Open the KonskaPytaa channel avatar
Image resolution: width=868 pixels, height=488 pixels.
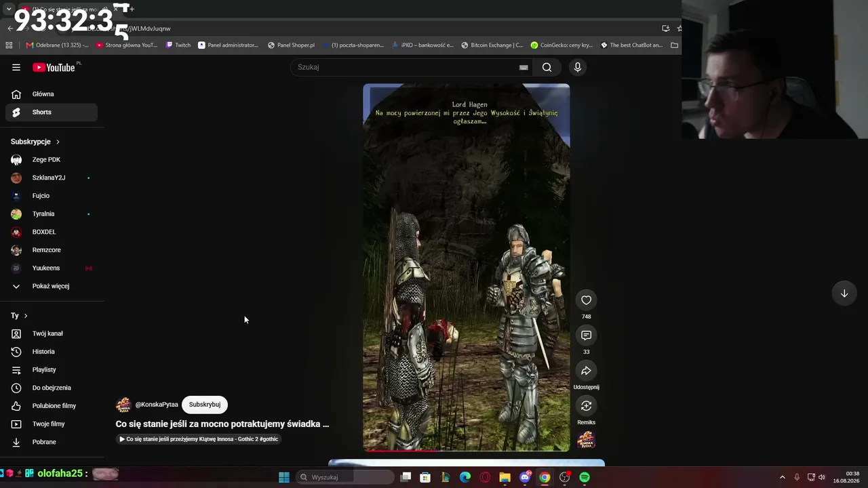point(123,405)
